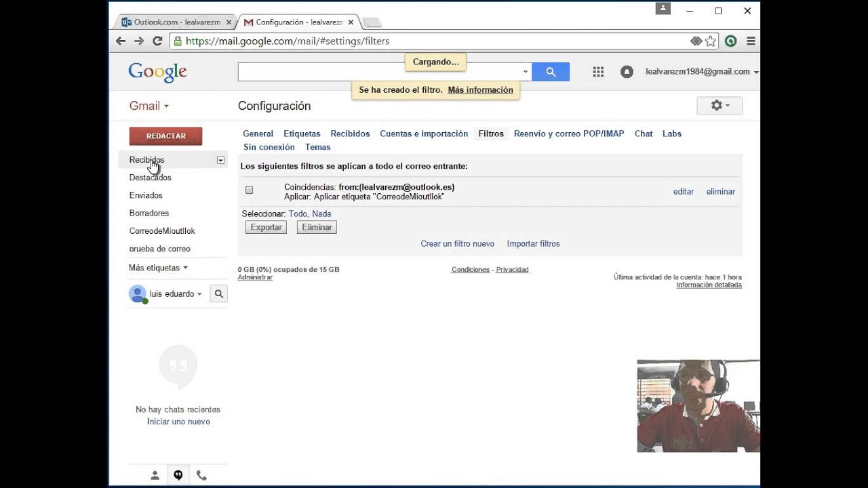The width and height of the screenshot is (868, 488).
Task: Open Hangouts conversations bubble icon
Action: click(x=178, y=475)
